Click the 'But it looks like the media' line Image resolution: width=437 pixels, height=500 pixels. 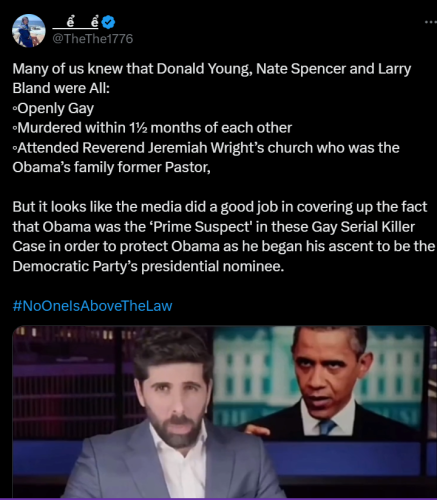pos(220,207)
